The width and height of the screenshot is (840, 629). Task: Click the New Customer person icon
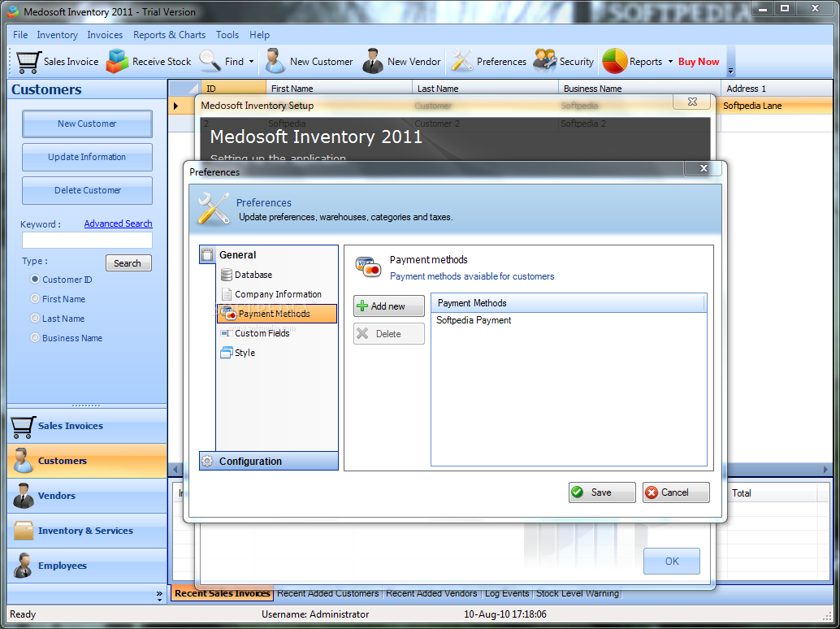click(275, 61)
